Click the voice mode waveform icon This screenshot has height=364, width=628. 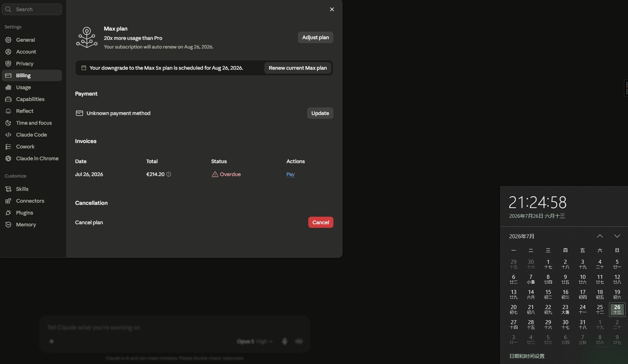pyautogui.click(x=299, y=341)
